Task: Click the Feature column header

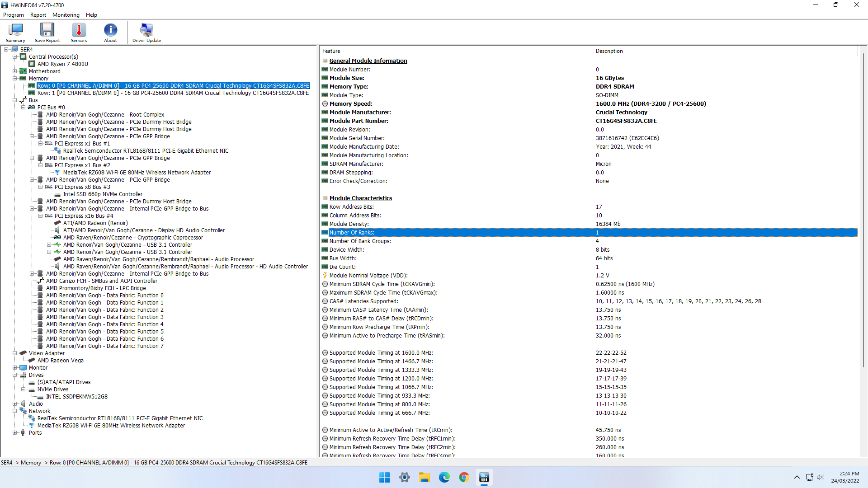Action: 456,51
